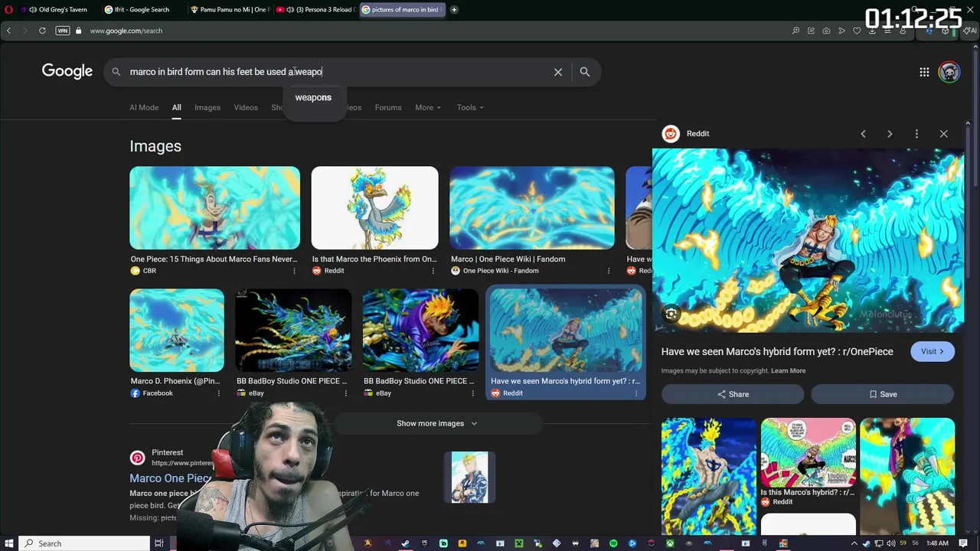Screen dimensions: 980x551
Task: Open the Opera menu logo
Action: (x=8, y=10)
